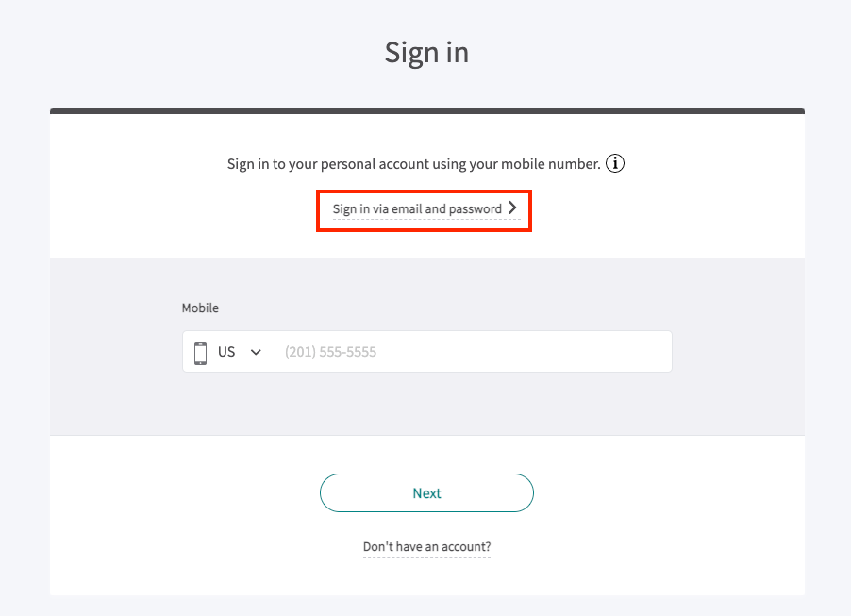Click the 'Mobile' field label
This screenshot has width=851, height=616.
pos(200,308)
